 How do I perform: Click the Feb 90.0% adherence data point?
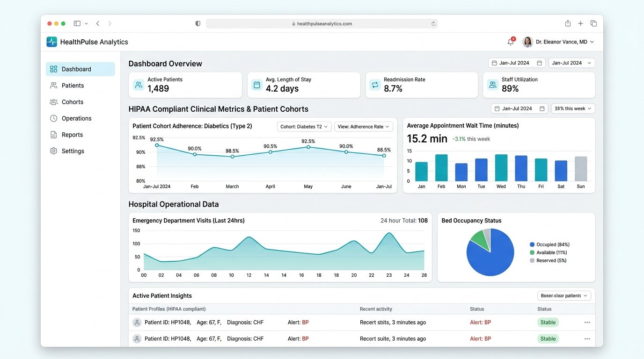pos(195,154)
